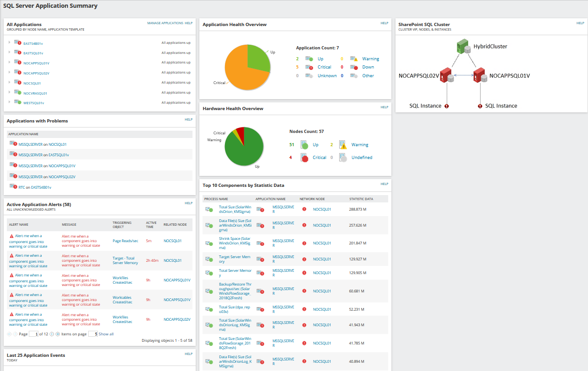Open the Manage Applications link
The image size is (588, 371).
(165, 23)
